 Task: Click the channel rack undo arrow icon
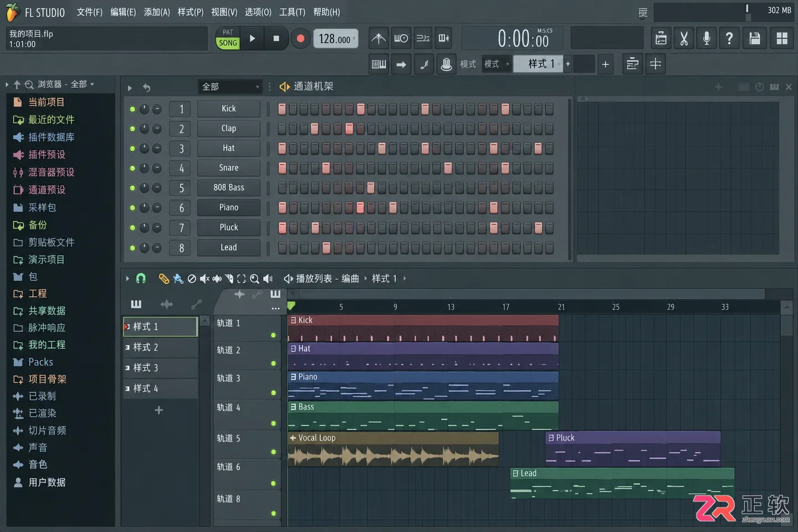point(146,88)
